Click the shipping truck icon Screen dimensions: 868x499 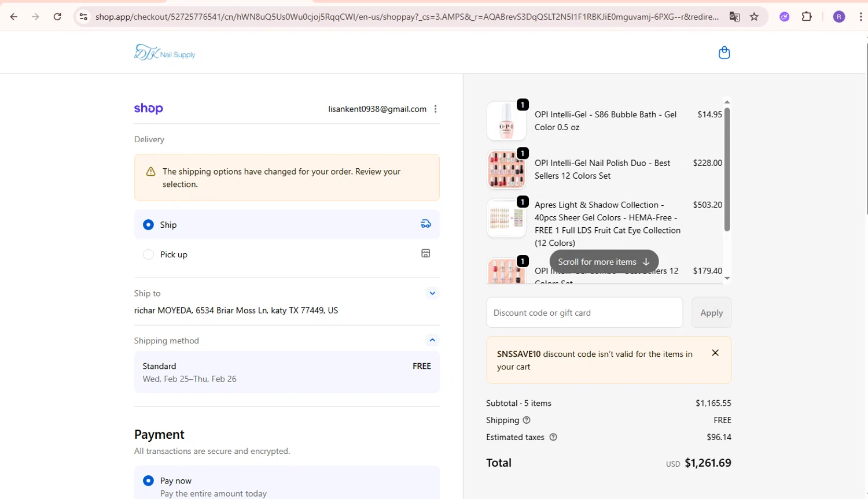coord(425,224)
